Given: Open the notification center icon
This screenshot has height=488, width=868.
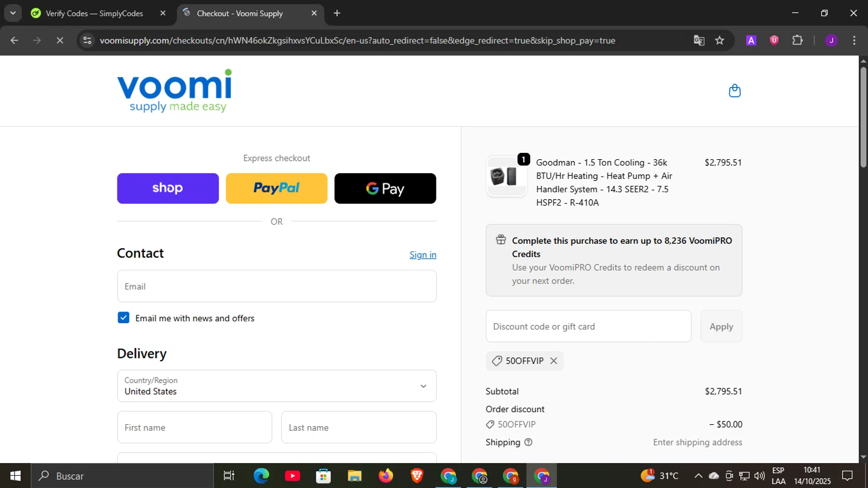Looking at the screenshot, I should pos(847,476).
